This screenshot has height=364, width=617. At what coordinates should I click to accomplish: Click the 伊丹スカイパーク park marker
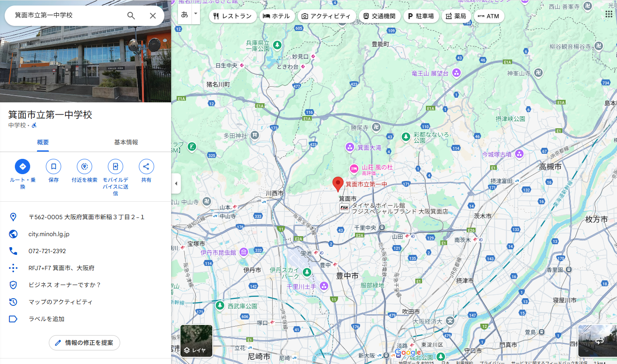coord(307,272)
